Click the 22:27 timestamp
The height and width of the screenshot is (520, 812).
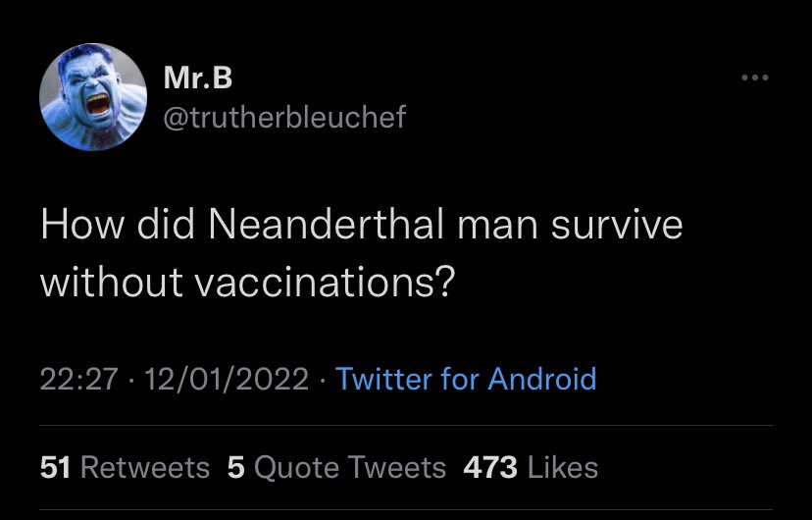[x=78, y=379]
